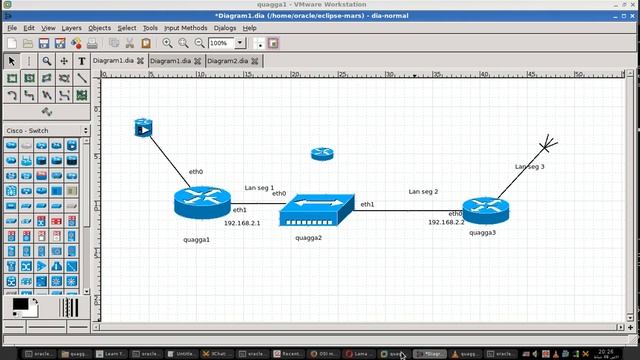Screen dimensions: 640x360
Task: Open the Select menu
Action: click(127, 28)
